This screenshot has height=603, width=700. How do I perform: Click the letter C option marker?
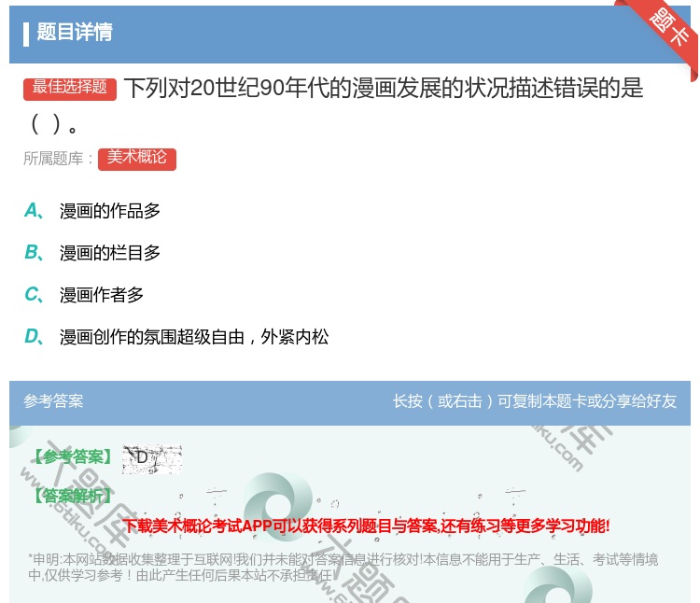(x=34, y=294)
